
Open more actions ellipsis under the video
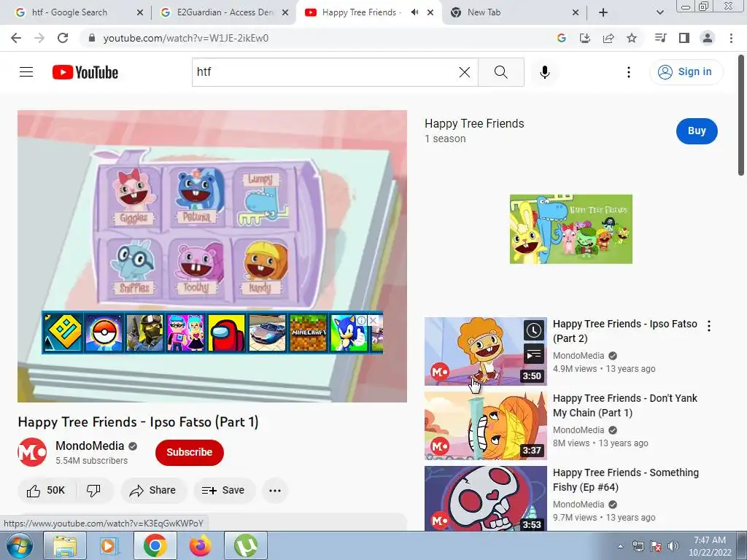(x=275, y=491)
